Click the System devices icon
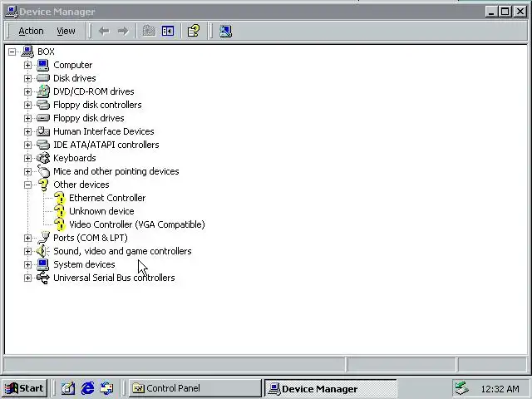This screenshot has width=532, height=399. (x=43, y=264)
